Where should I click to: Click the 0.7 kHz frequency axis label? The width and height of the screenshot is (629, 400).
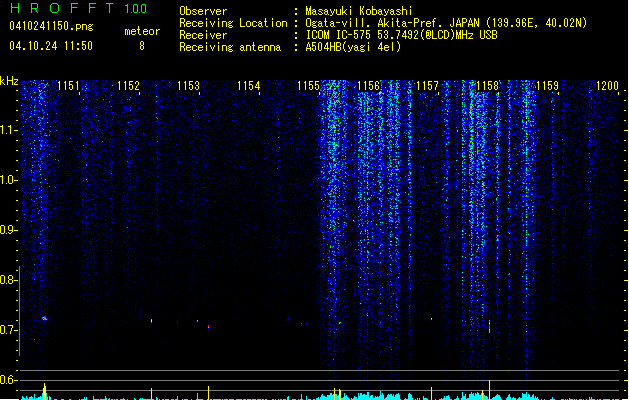[8, 330]
